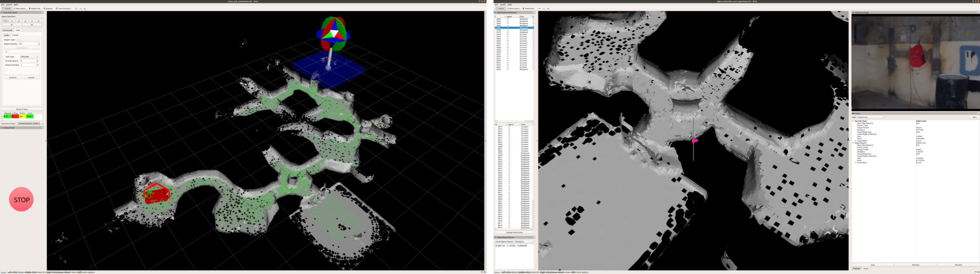Click horizontal scrollbar of upper detection list

(x=514, y=121)
